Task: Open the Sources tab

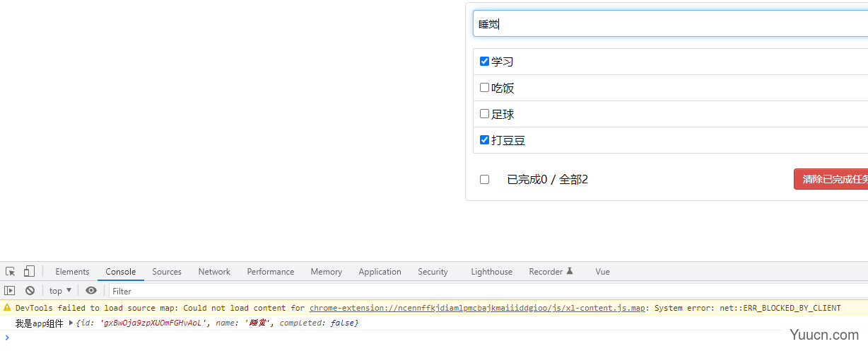Action: (x=167, y=272)
